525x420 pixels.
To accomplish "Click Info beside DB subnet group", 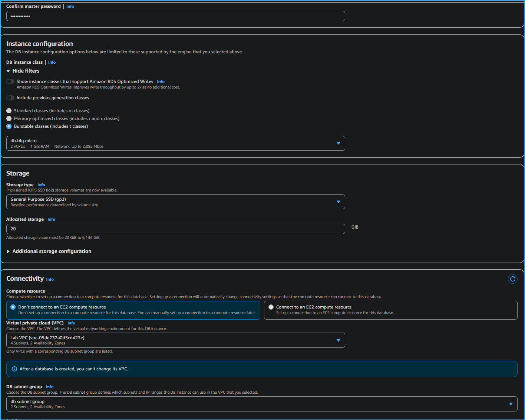I will (x=49, y=387).
